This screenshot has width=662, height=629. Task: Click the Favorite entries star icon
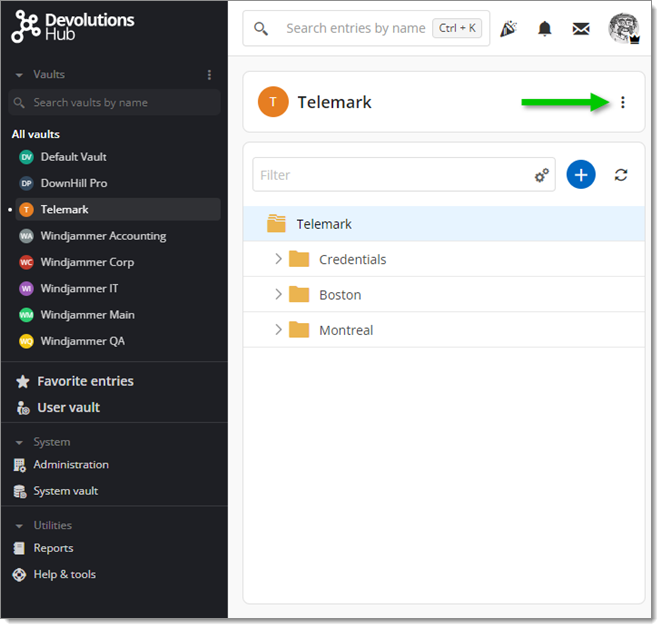[x=23, y=382]
